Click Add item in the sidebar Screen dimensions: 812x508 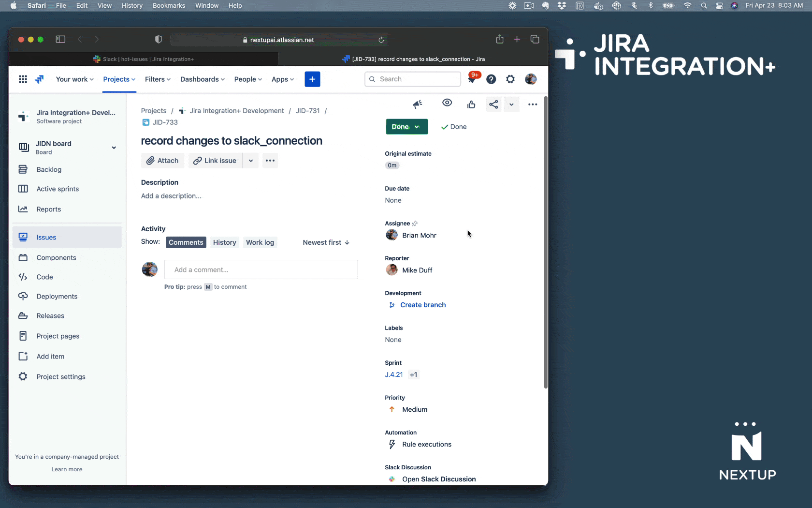(67, 356)
